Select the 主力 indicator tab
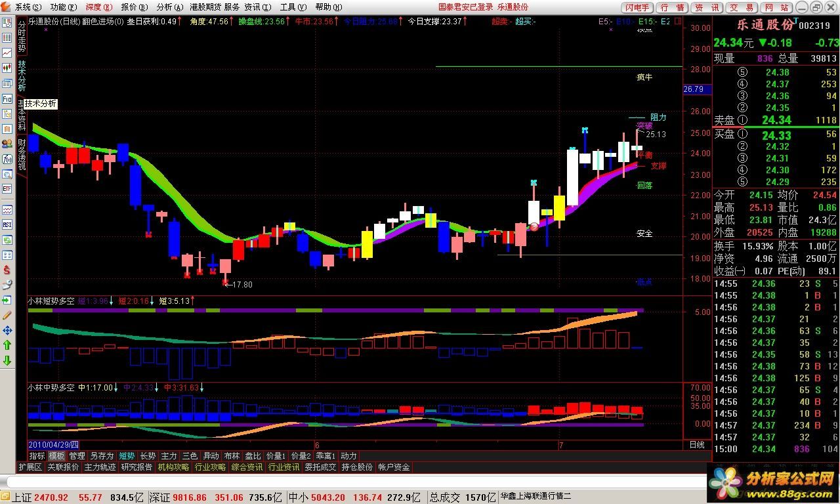The height and width of the screenshot is (504, 840). point(169,455)
